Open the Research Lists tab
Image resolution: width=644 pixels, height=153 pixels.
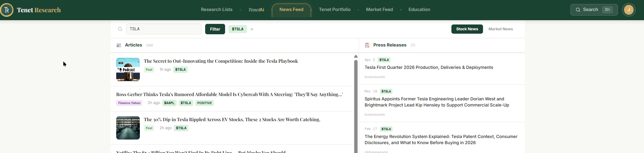217,9
